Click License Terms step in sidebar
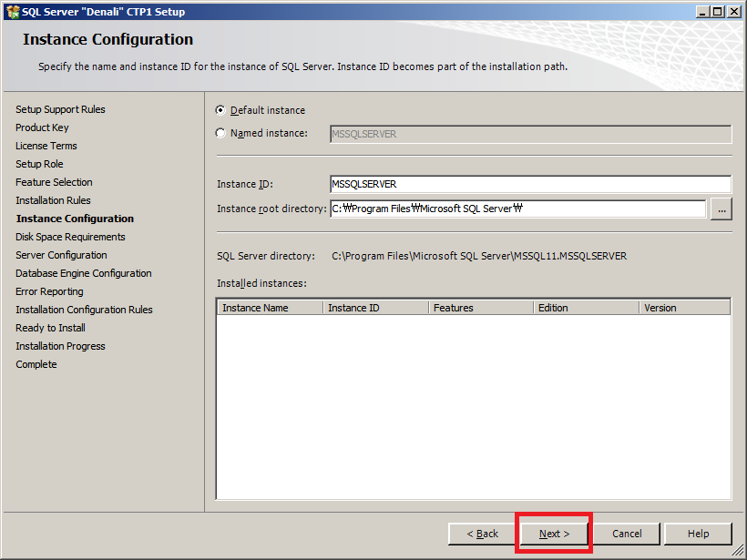Screen dimensions: 747x560 pos(46,146)
